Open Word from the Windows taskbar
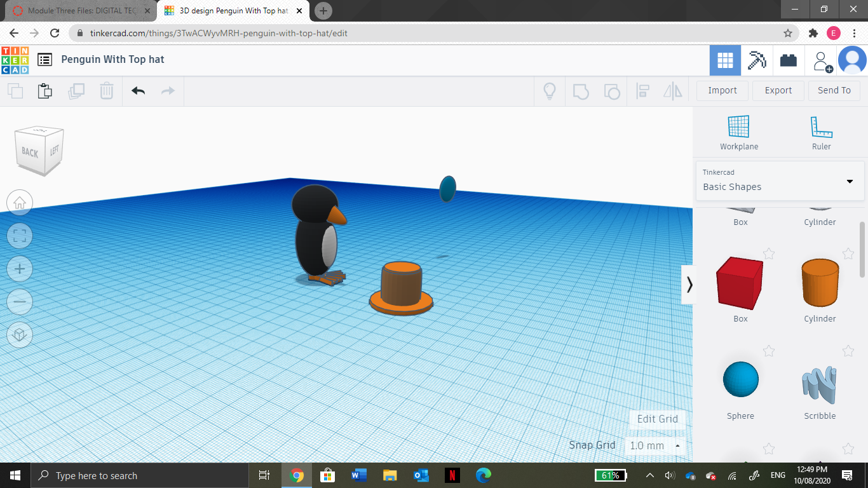This screenshot has height=488, width=868. [358, 475]
